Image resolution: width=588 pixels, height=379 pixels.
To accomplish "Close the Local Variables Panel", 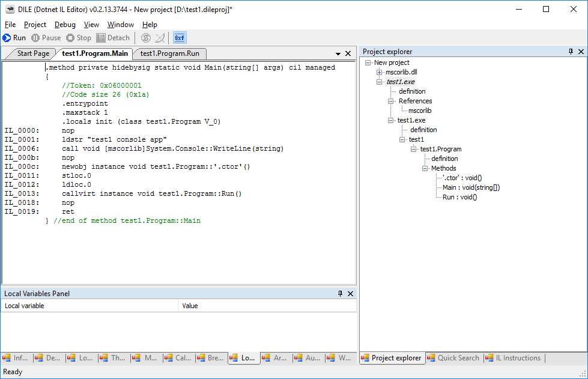I will coord(351,294).
